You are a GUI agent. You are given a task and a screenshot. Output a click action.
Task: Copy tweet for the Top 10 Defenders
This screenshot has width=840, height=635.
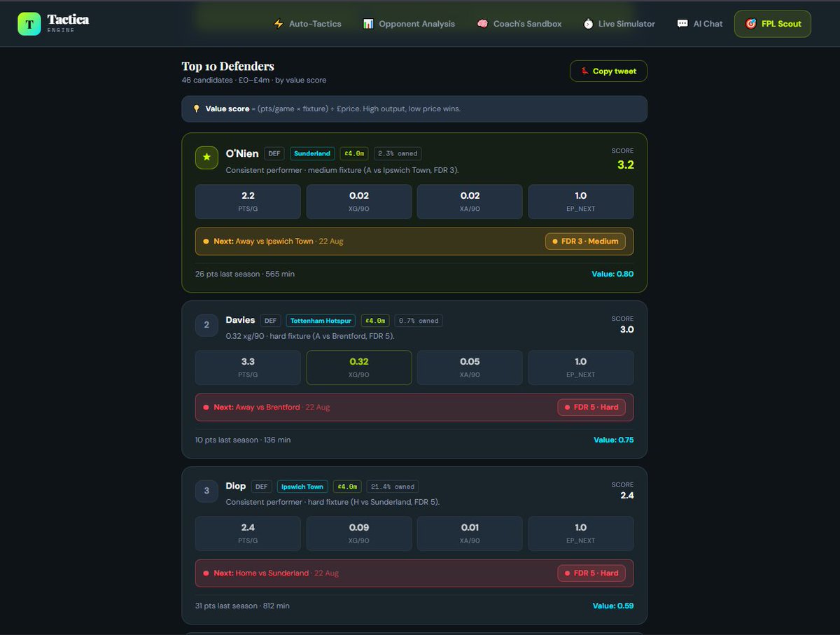608,71
